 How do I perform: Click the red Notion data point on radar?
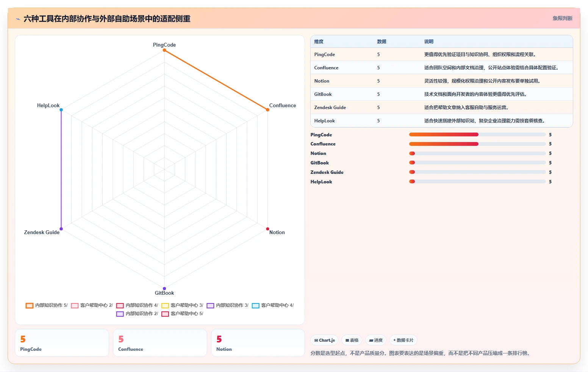[267, 229]
